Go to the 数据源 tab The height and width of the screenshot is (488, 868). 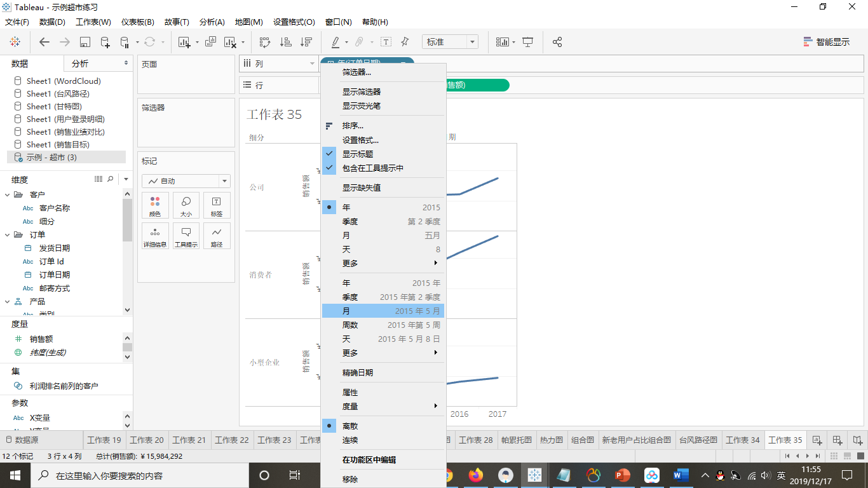coord(22,440)
